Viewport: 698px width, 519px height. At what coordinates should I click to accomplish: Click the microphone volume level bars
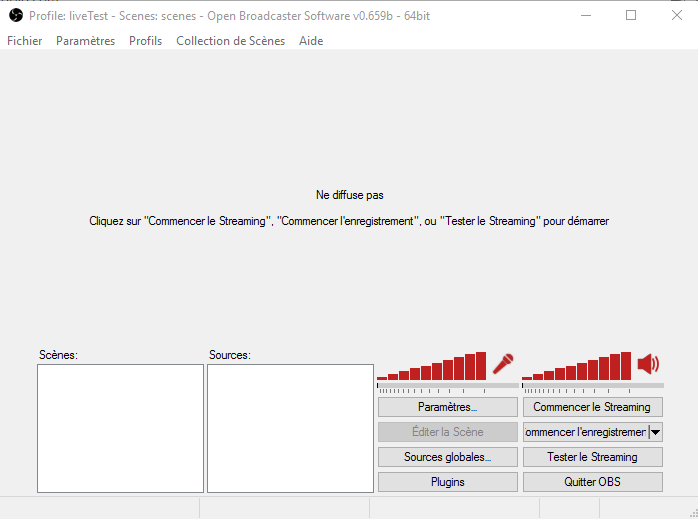pos(431,366)
